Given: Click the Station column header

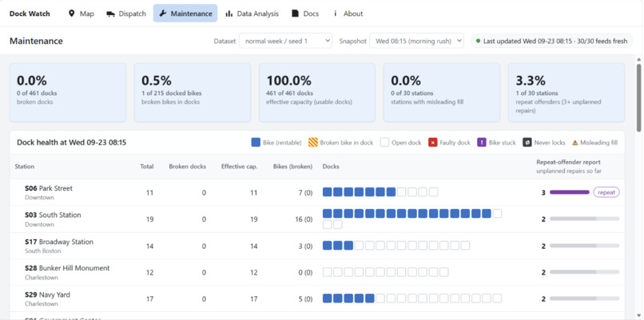Looking at the screenshot, I should [x=25, y=167].
